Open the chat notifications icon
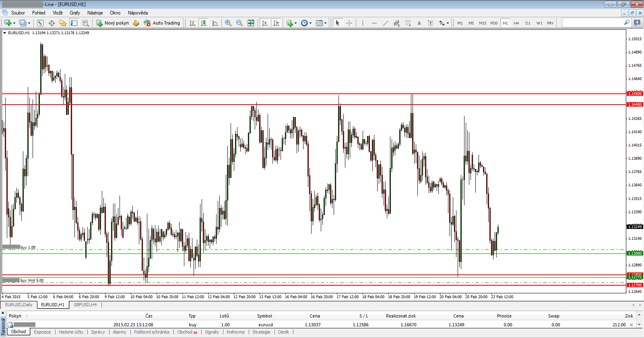This screenshot has width=644, height=338. coord(637,23)
